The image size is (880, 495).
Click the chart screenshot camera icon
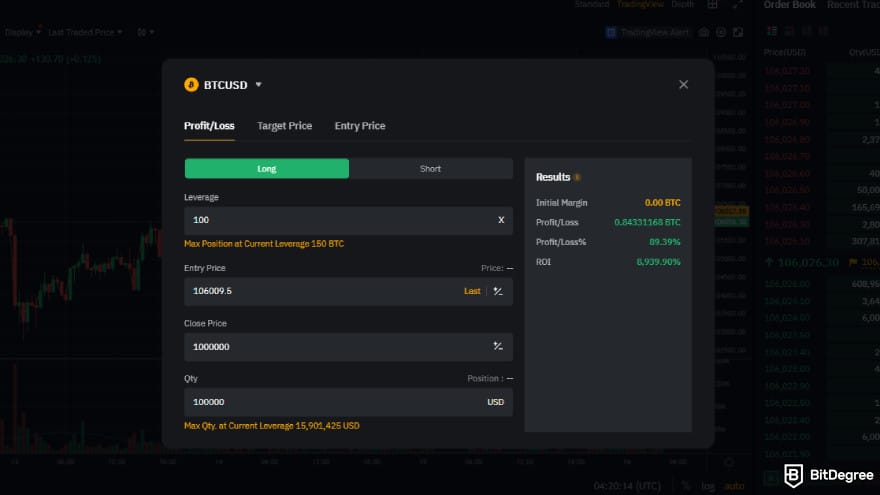(x=704, y=32)
